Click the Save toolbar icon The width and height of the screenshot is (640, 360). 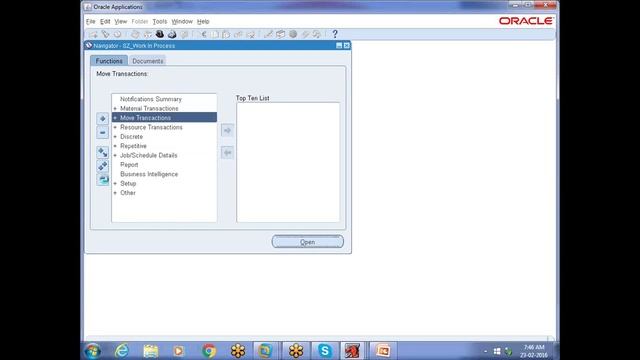[135, 34]
